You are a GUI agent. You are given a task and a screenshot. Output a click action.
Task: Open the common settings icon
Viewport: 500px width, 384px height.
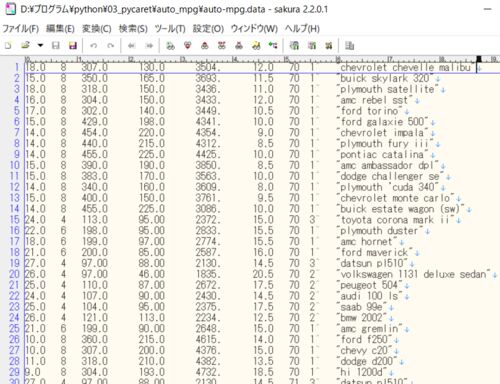coord(329,46)
